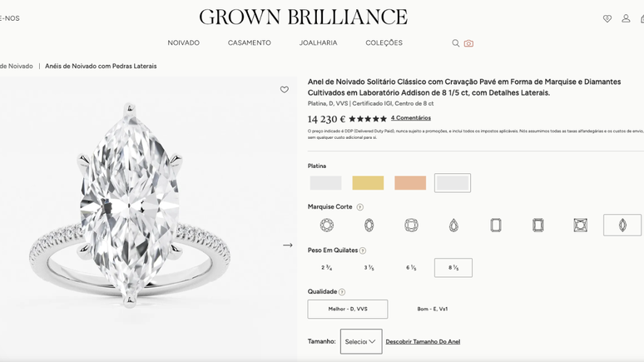Open the search magnifier icon

[x=455, y=43]
